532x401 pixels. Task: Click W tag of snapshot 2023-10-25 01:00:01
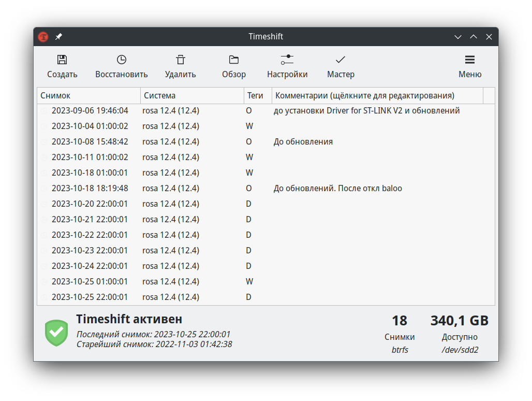249,282
